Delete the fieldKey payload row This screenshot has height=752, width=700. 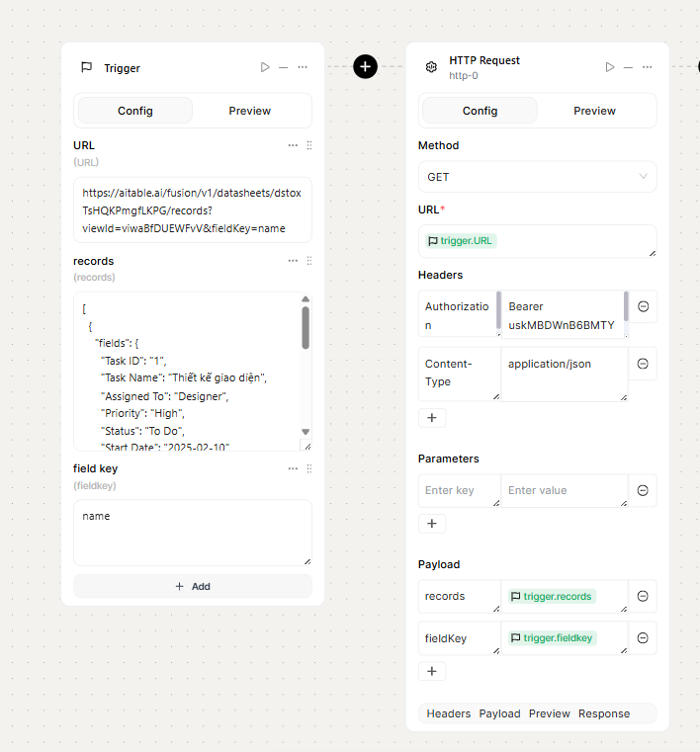tap(643, 638)
